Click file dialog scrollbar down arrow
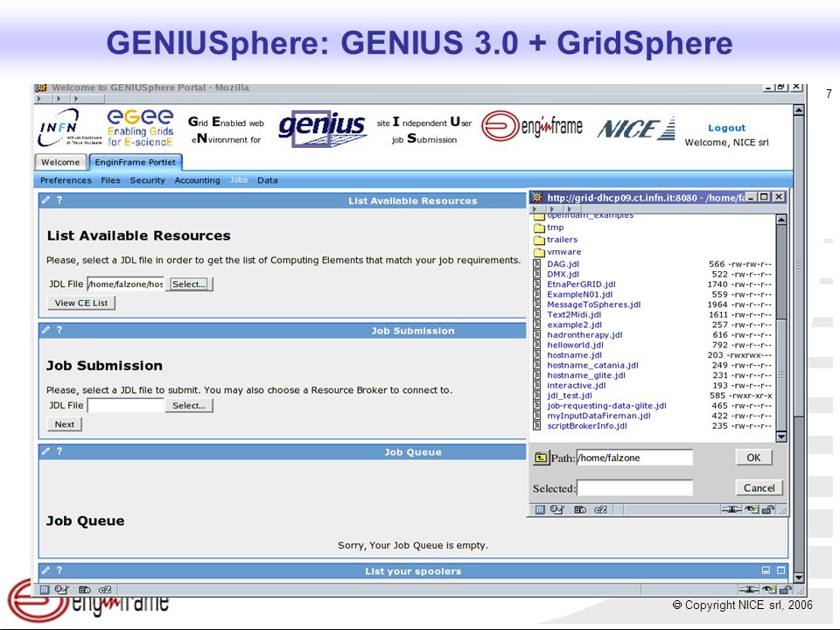Viewport: 840px width, 630px height. click(x=781, y=437)
